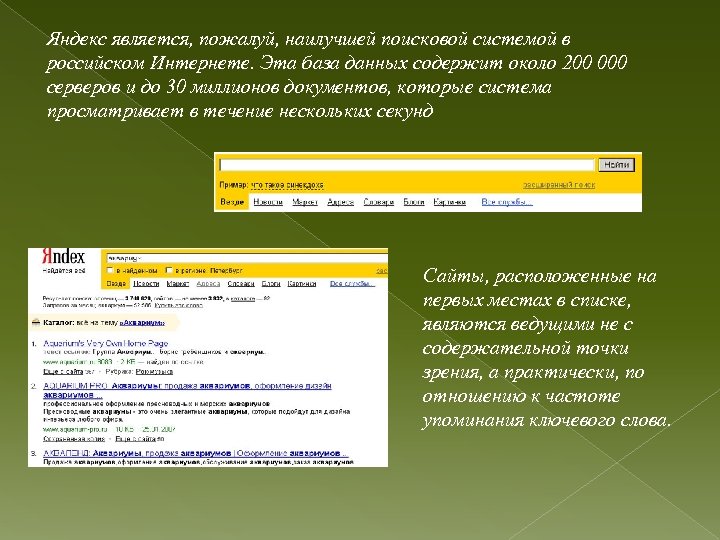Open Новости tab in upper search bar
Screen dimensions: 720x540
point(268,202)
